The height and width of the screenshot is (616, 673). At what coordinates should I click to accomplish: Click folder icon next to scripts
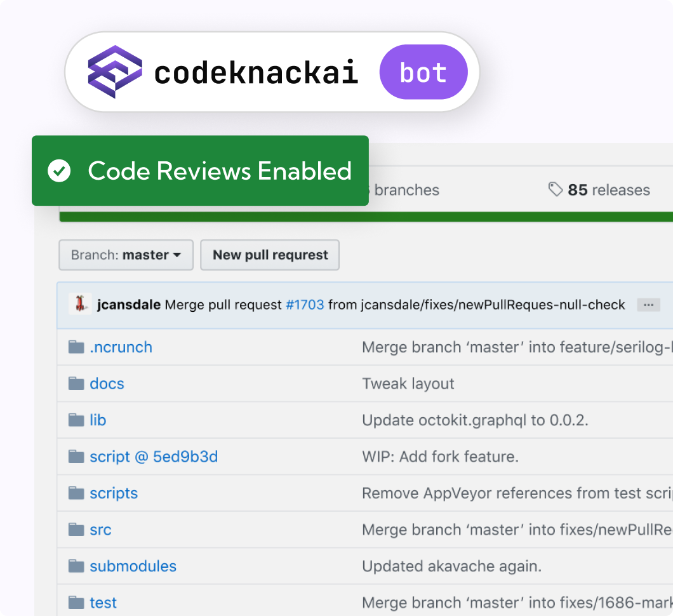click(x=76, y=493)
